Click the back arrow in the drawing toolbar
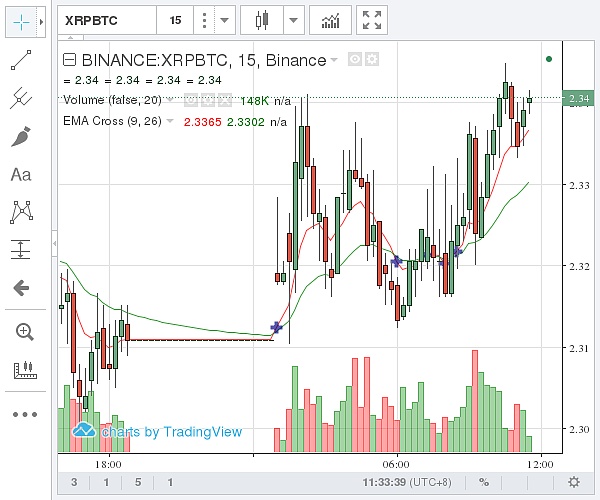The height and width of the screenshot is (500, 600). tap(21, 288)
